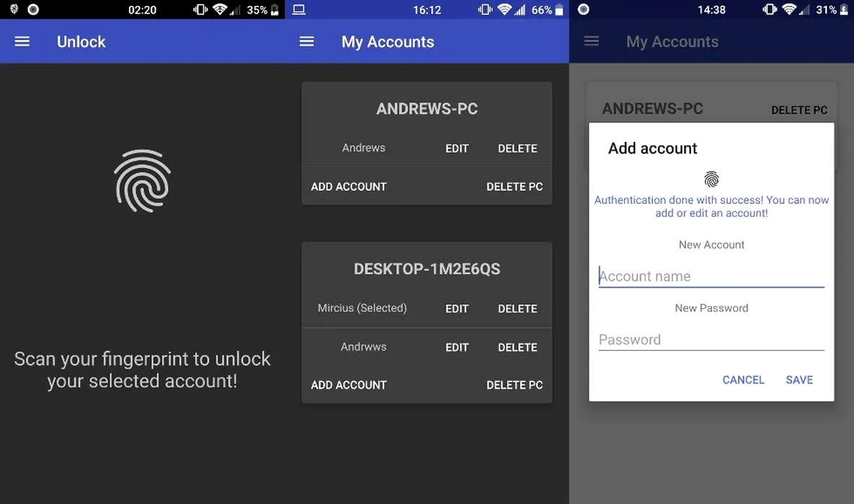
Task: Tap My Accounts title in middle screen
Action: coord(388,42)
